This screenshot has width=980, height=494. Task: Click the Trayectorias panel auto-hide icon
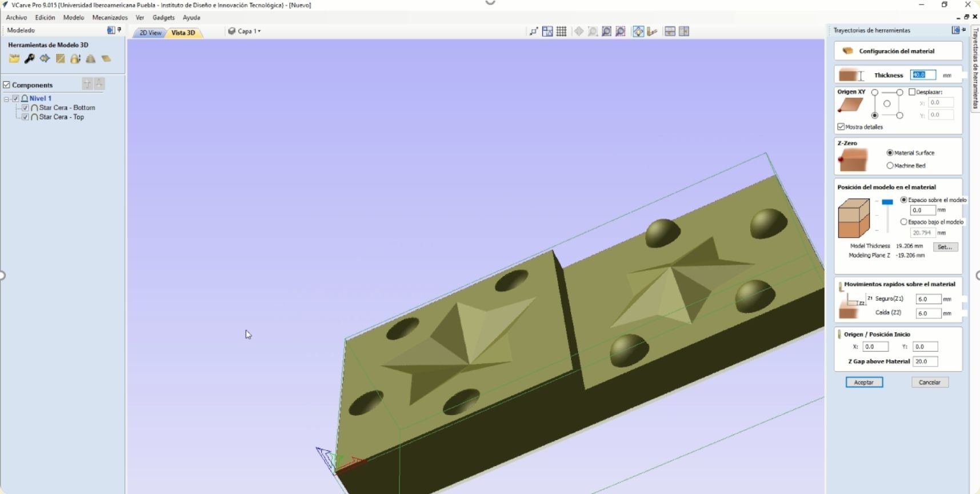(x=955, y=30)
